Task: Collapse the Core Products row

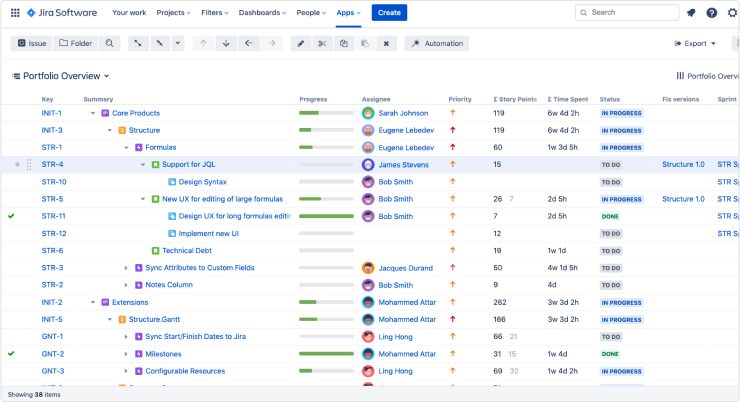Action: [x=93, y=113]
